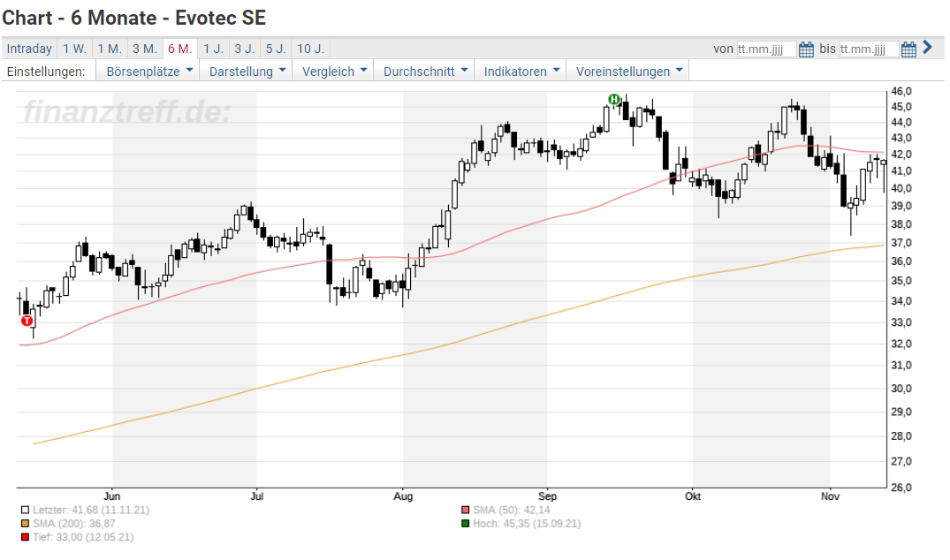This screenshot has height=560, width=950.
Task: Focus the 'bis' end date field
Action: [x=869, y=49]
